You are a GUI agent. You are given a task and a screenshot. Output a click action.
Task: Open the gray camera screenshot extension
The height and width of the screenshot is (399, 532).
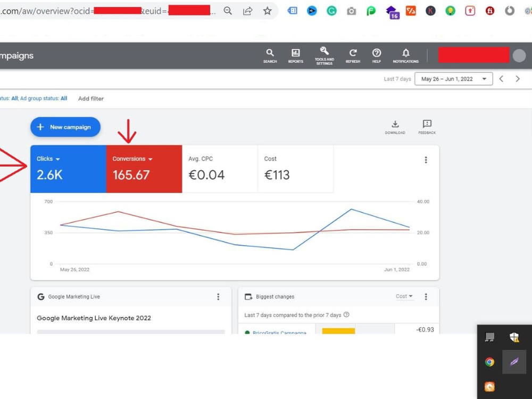(x=352, y=11)
